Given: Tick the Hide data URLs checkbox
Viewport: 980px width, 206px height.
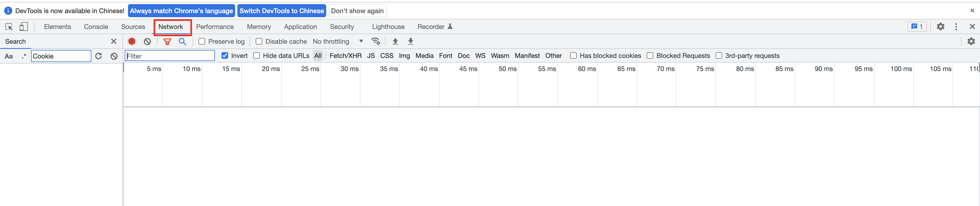Looking at the screenshot, I should [256, 55].
